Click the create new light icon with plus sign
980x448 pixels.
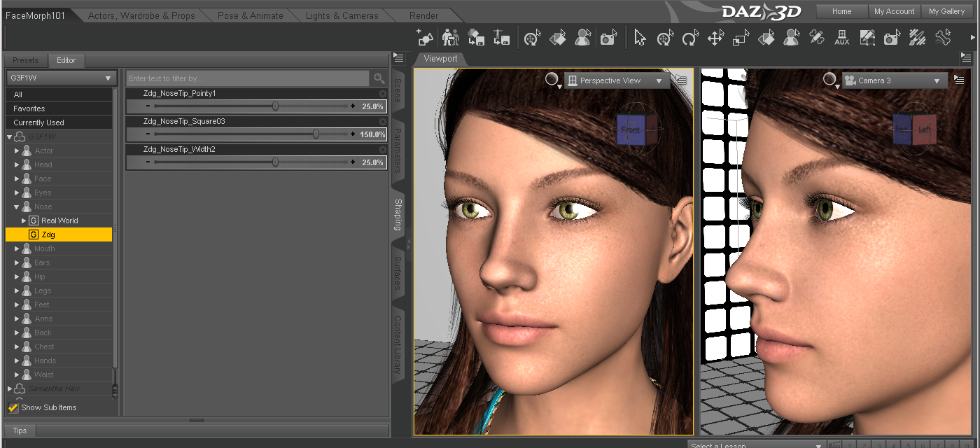pyautogui.click(x=424, y=36)
